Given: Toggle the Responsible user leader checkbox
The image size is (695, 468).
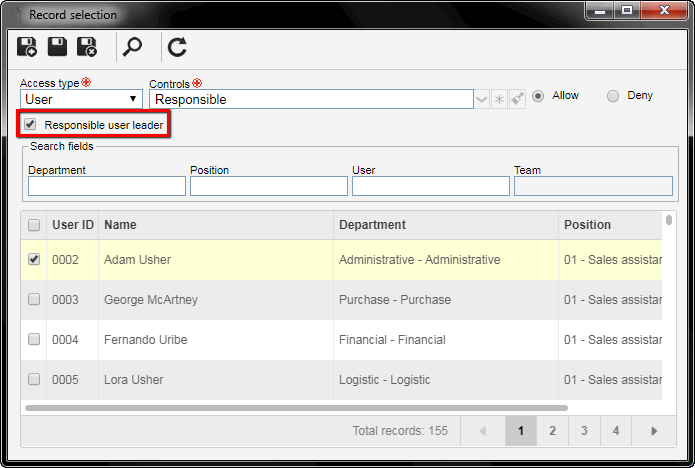Looking at the screenshot, I should (30, 124).
